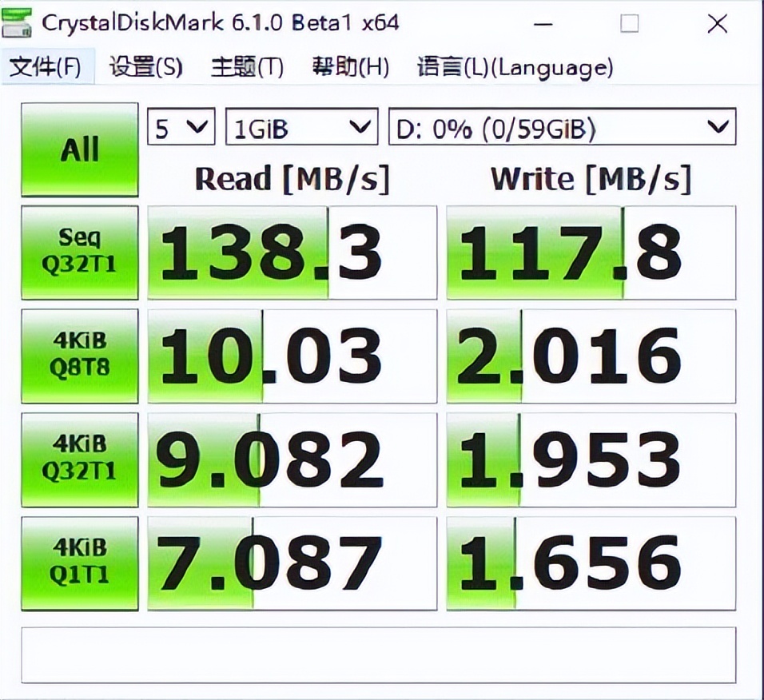764x700 pixels.
Task: Start the 4KiB Q32T1 test
Action: pos(80,459)
